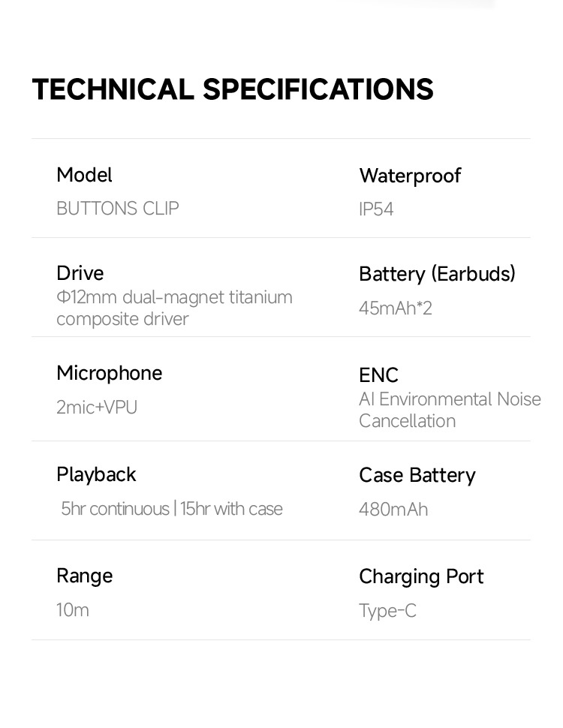Click the Drive label
The width and height of the screenshot is (563, 728).
coord(80,273)
